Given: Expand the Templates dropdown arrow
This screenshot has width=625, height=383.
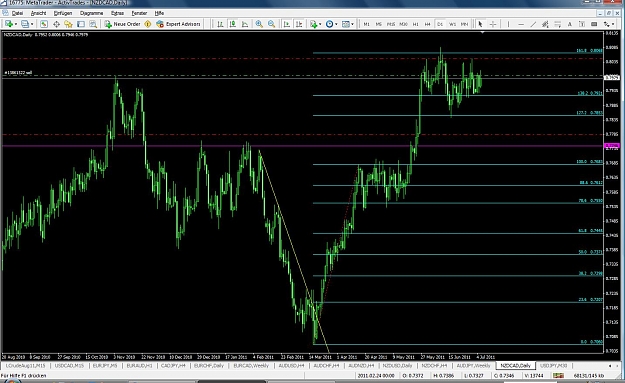Looking at the screenshot, I should 352,25.
